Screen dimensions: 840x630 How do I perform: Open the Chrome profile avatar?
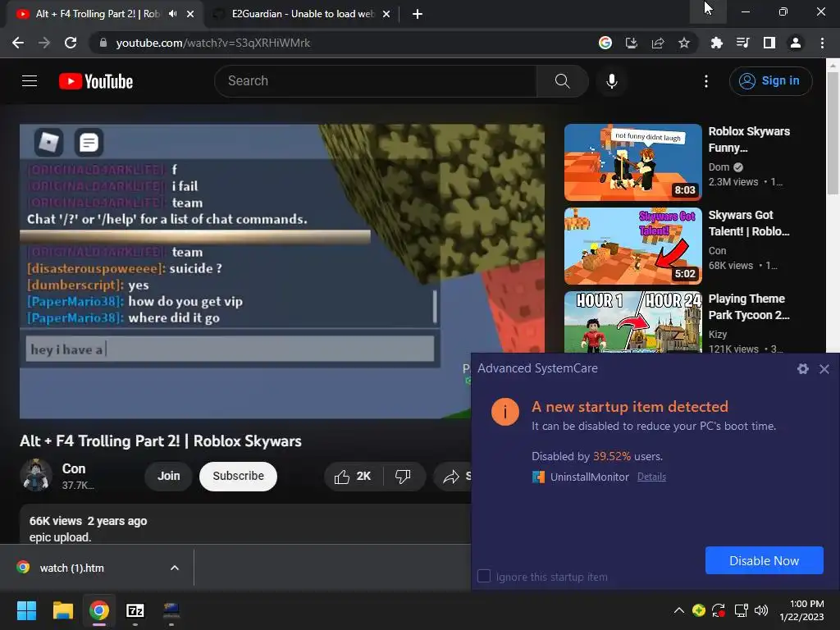pyautogui.click(x=796, y=43)
